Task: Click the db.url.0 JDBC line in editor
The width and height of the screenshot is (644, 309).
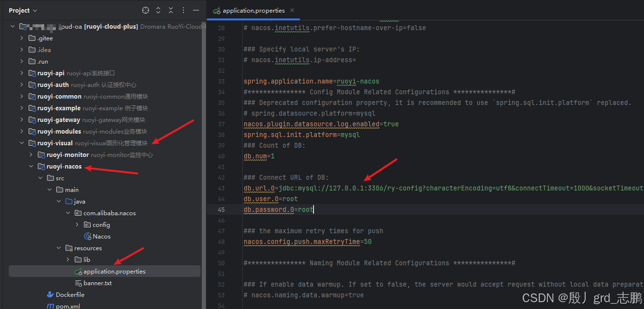Action: click(443, 188)
